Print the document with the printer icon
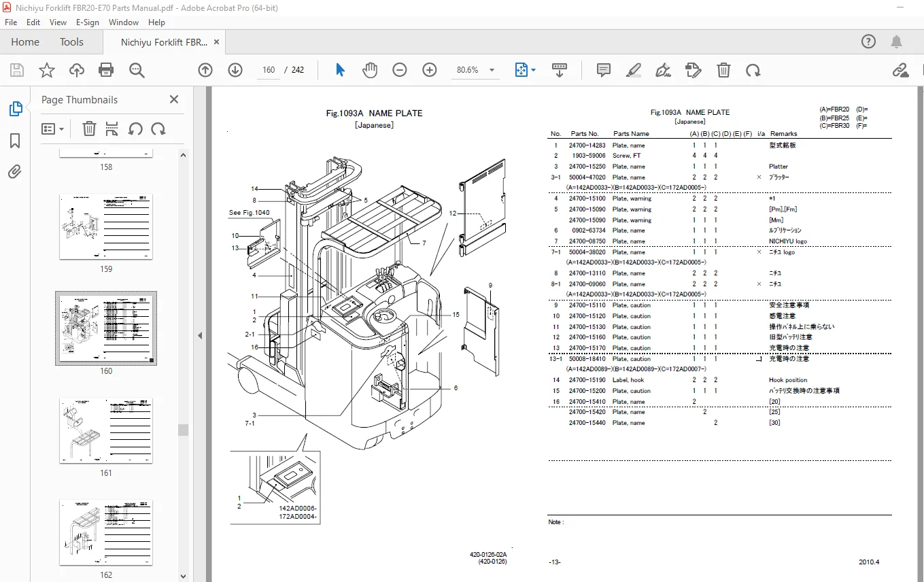This screenshot has height=582, width=924. pyautogui.click(x=106, y=70)
